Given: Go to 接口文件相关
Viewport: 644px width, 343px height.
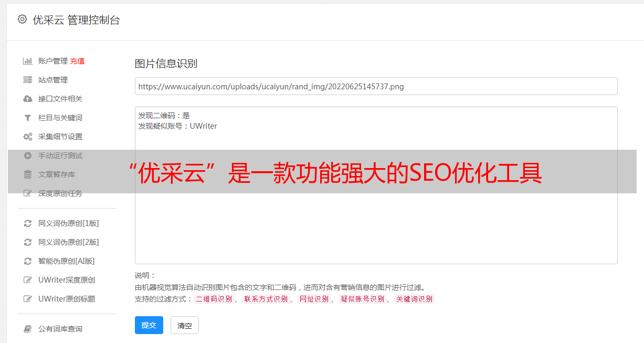Looking at the screenshot, I should [60, 99].
